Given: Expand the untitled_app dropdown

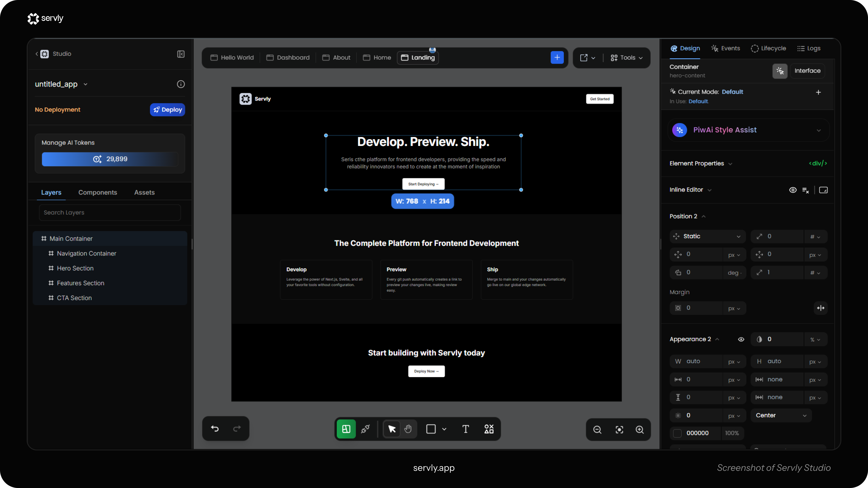Looking at the screenshot, I should pyautogui.click(x=86, y=84).
